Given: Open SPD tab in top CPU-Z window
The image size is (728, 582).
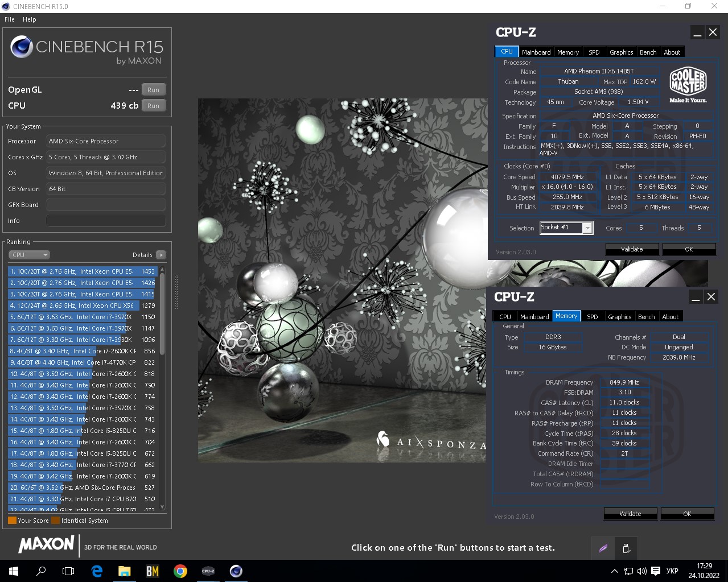Looking at the screenshot, I should coord(594,52).
